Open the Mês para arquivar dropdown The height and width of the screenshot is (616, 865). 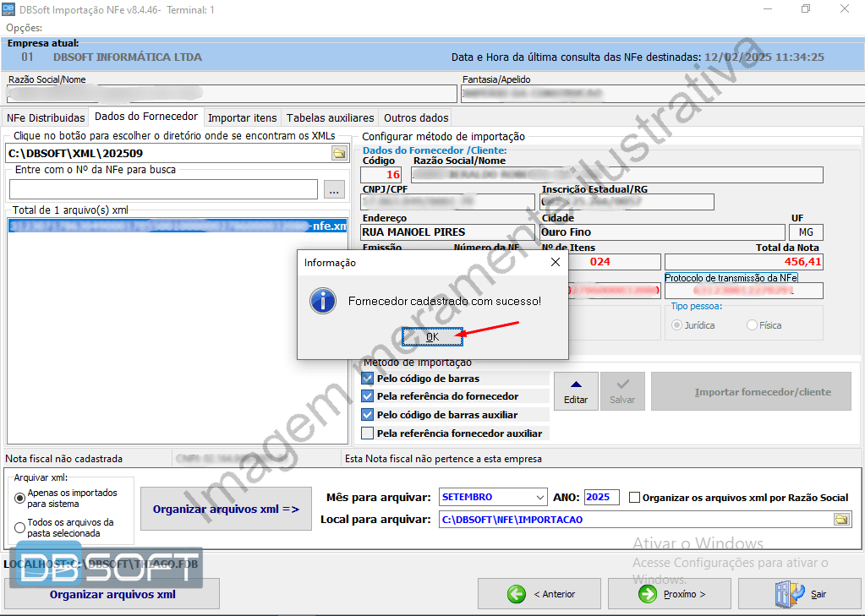point(539,497)
